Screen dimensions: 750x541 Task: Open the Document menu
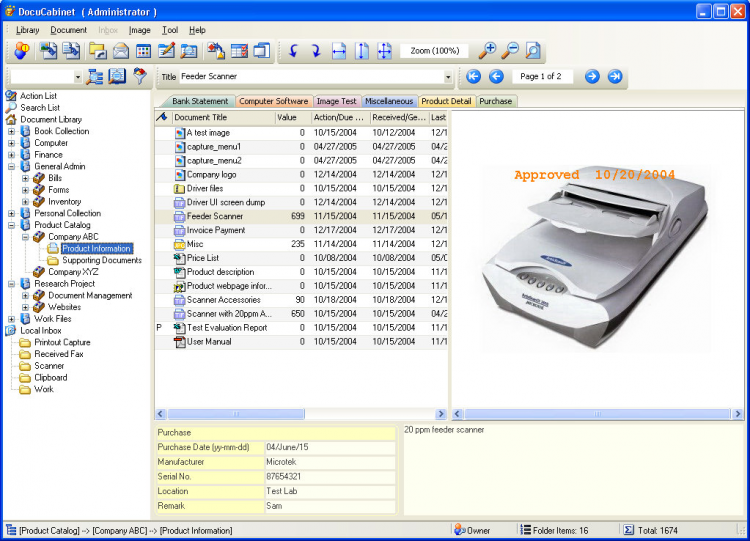point(68,30)
